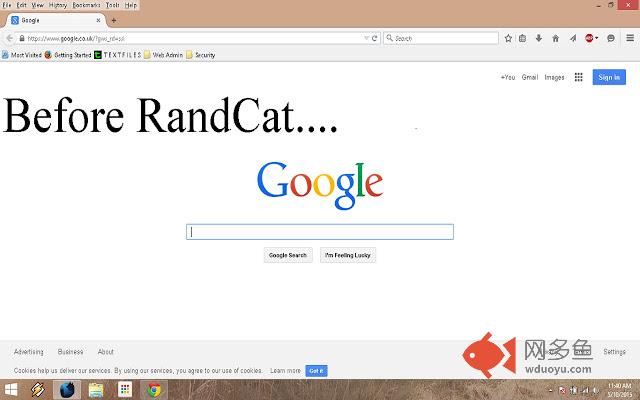
Task: Click the volume speaker tray icon
Action: point(595,390)
